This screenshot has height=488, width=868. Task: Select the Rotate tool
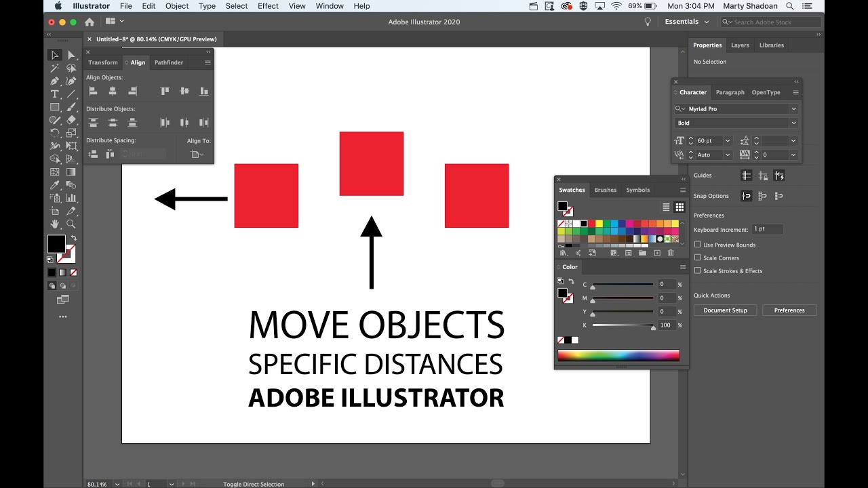(x=55, y=133)
